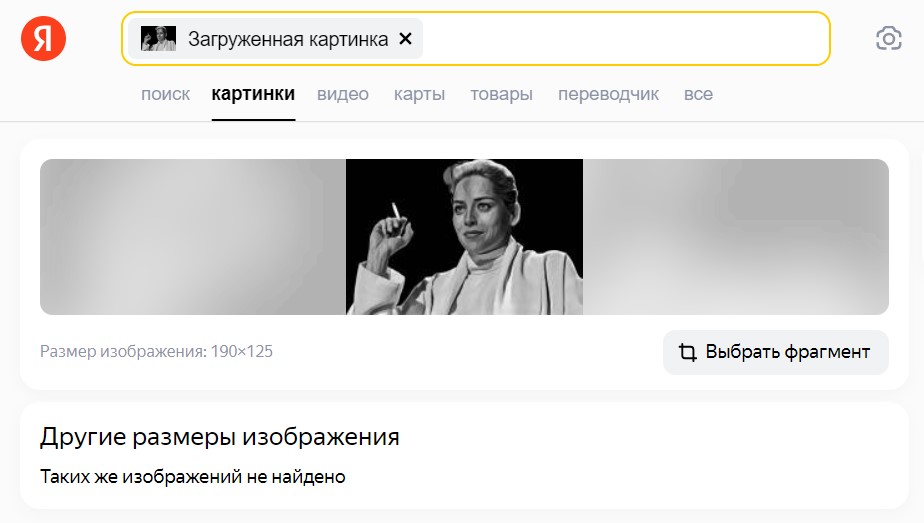
Task: Click the Выбрать фрагмент button label
Action: (788, 352)
